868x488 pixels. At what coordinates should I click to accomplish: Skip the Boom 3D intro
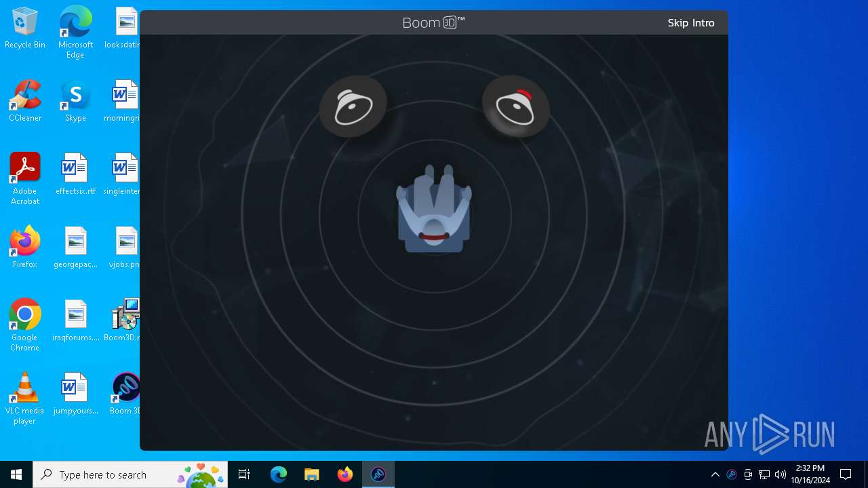691,23
